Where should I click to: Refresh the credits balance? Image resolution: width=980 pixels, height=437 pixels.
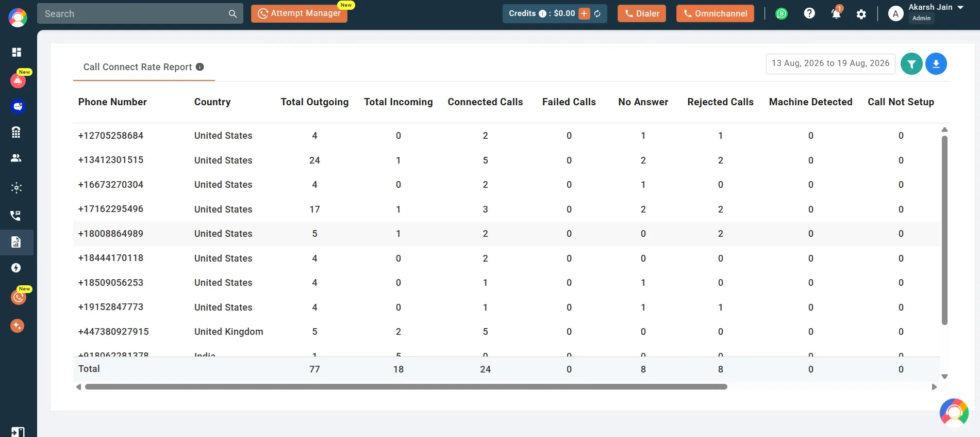(x=597, y=14)
